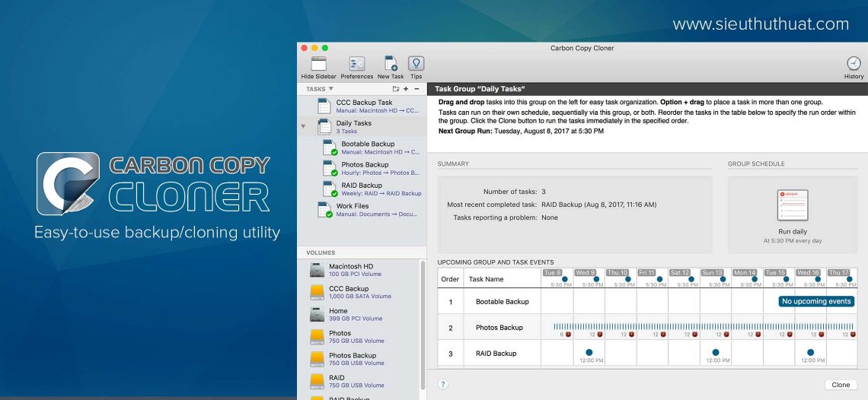Click the Hide Sidebar toolbar icon
Viewport: 868px width, 400px height.
pyautogui.click(x=318, y=64)
